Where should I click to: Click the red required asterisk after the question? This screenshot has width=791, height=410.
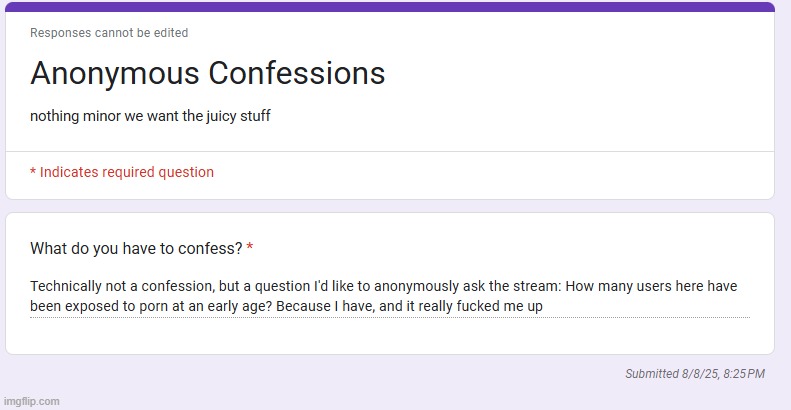[250, 247]
